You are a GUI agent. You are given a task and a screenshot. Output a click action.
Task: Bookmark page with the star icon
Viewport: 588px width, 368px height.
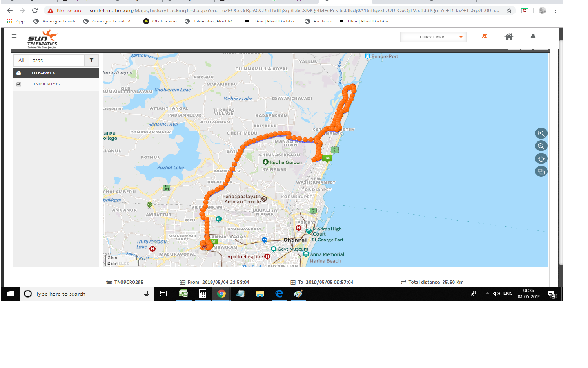pyautogui.click(x=509, y=11)
